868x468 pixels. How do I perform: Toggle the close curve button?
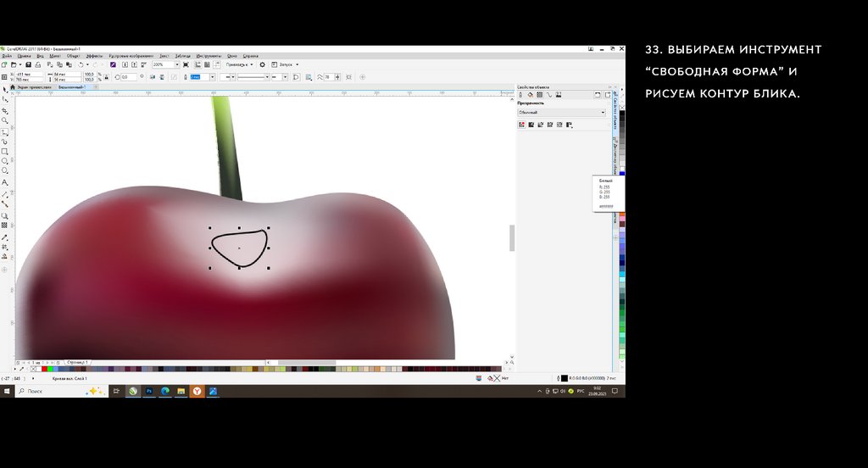click(296, 77)
